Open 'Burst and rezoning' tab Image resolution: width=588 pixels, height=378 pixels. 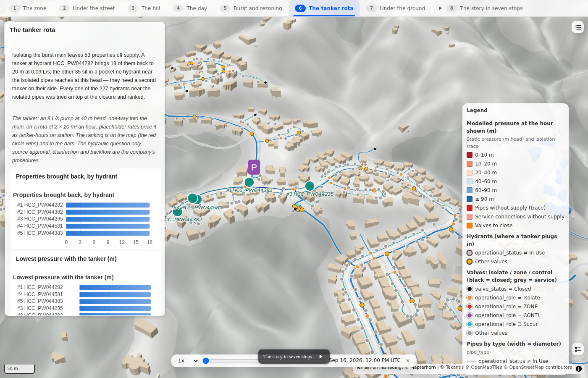(x=252, y=8)
